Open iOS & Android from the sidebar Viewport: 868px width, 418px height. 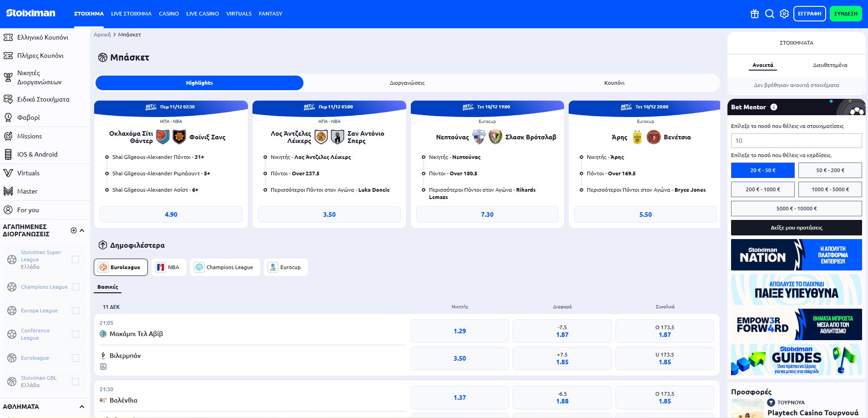[x=37, y=154]
